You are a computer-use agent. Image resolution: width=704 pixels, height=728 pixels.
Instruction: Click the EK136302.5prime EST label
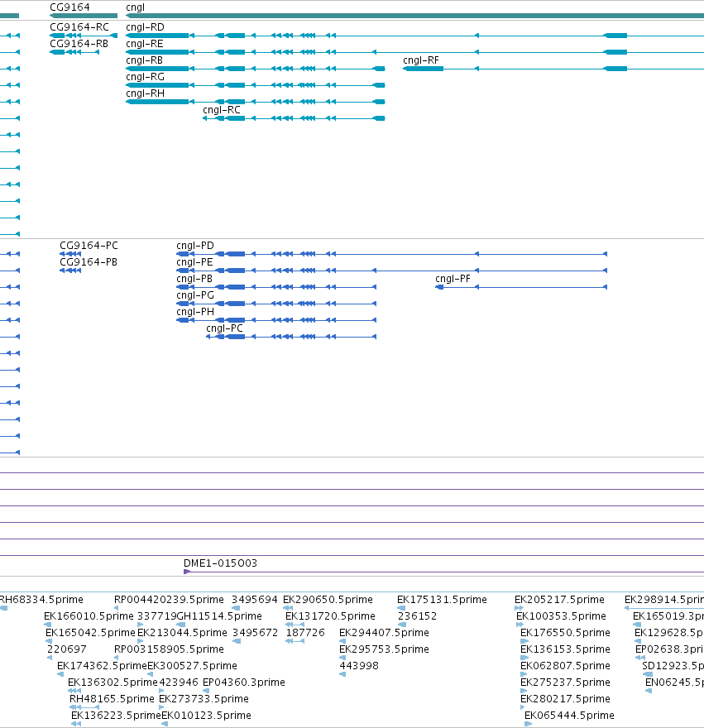(113, 682)
